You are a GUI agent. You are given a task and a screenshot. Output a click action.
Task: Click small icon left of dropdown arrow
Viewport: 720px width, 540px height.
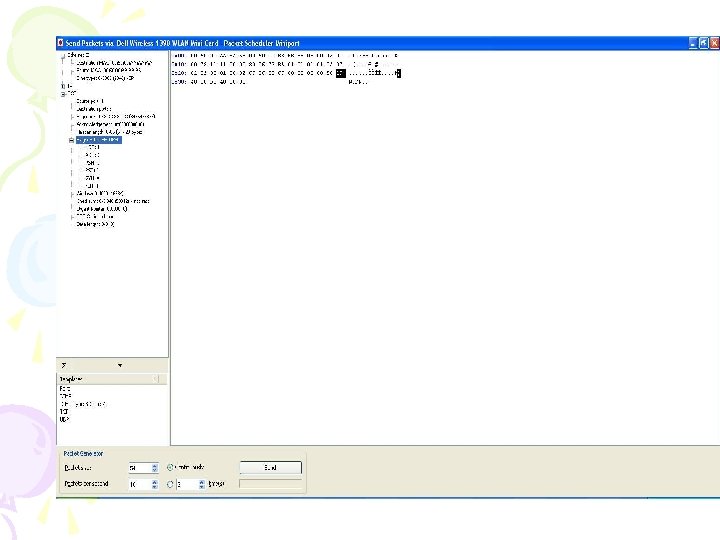click(x=64, y=366)
